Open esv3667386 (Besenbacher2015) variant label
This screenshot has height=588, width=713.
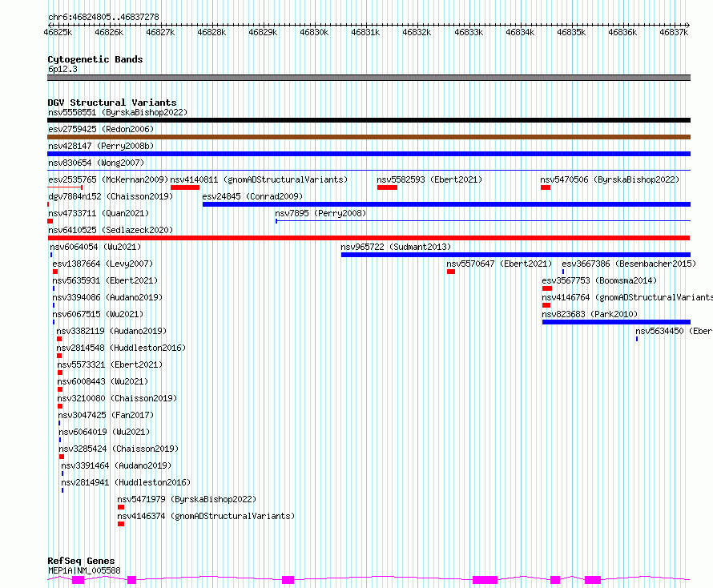(629, 264)
